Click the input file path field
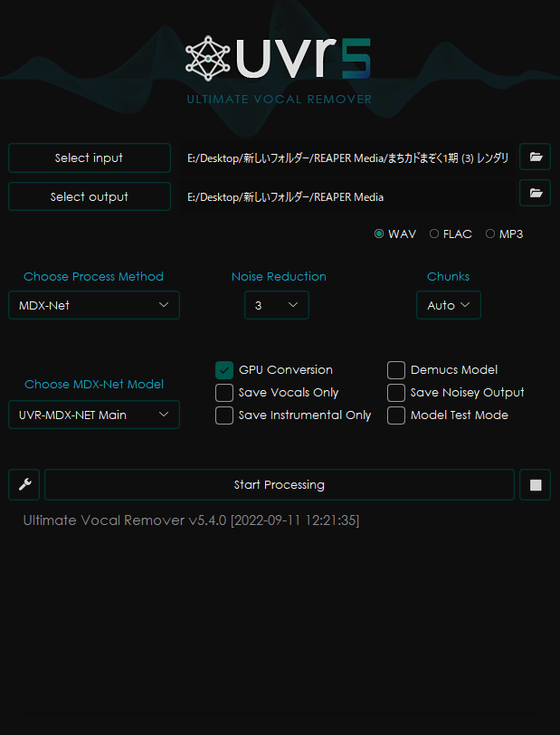This screenshot has height=735, width=560. coord(347,158)
